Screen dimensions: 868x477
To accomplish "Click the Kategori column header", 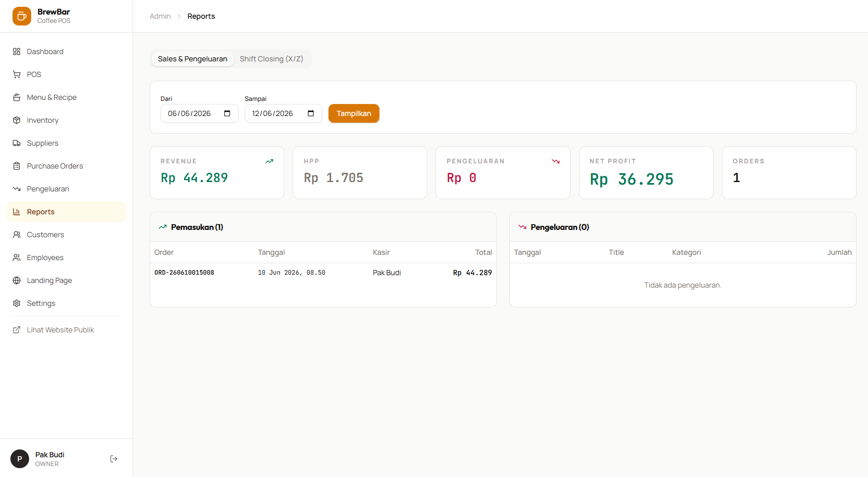I will (x=686, y=252).
